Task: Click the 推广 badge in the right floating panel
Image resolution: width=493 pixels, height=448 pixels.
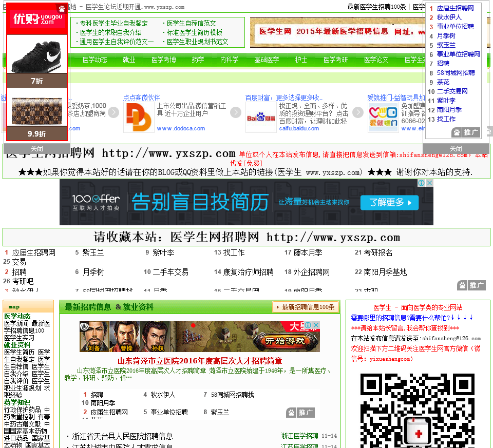Action: pyautogui.click(x=466, y=132)
